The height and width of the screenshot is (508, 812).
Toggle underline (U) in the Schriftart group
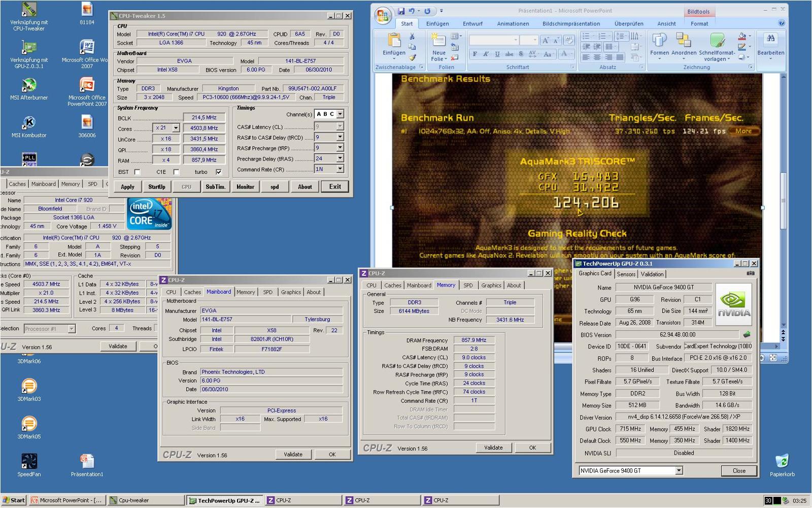click(x=497, y=54)
